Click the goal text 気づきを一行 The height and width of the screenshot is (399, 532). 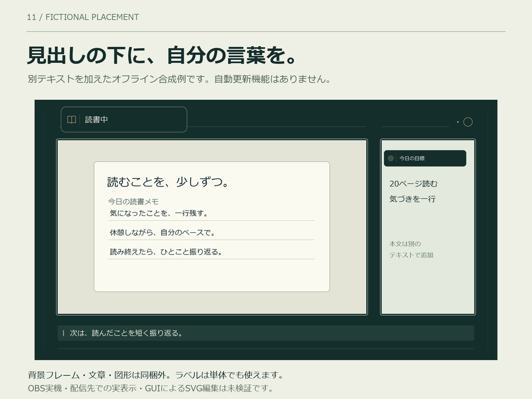(x=412, y=199)
